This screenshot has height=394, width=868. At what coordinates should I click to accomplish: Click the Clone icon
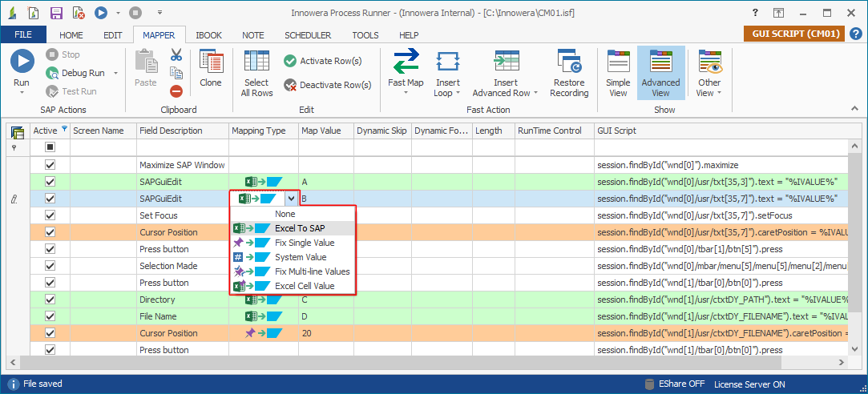210,61
